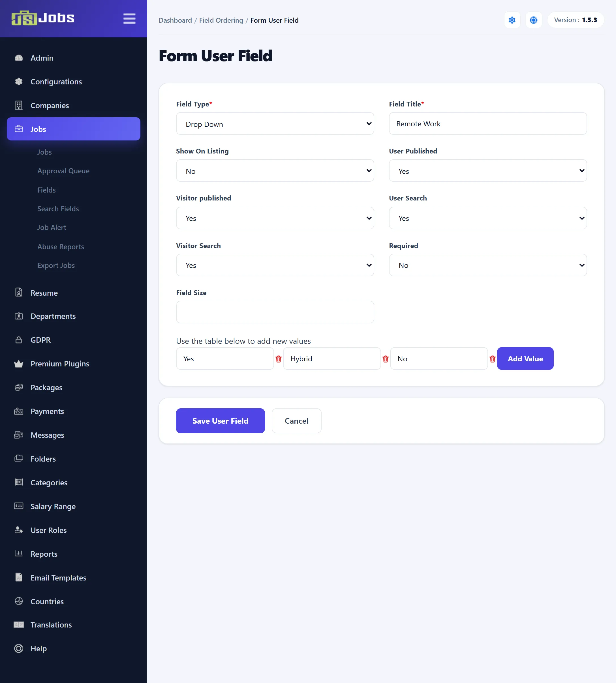Open the gear settings icon in header

[x=512, y=20]
